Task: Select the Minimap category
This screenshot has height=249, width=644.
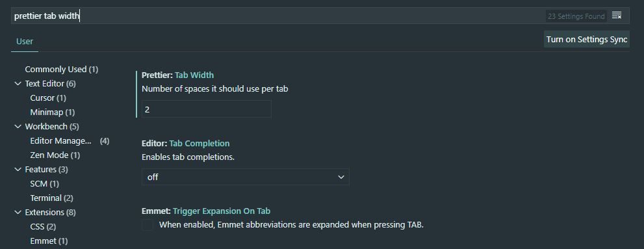Action: 53,112
